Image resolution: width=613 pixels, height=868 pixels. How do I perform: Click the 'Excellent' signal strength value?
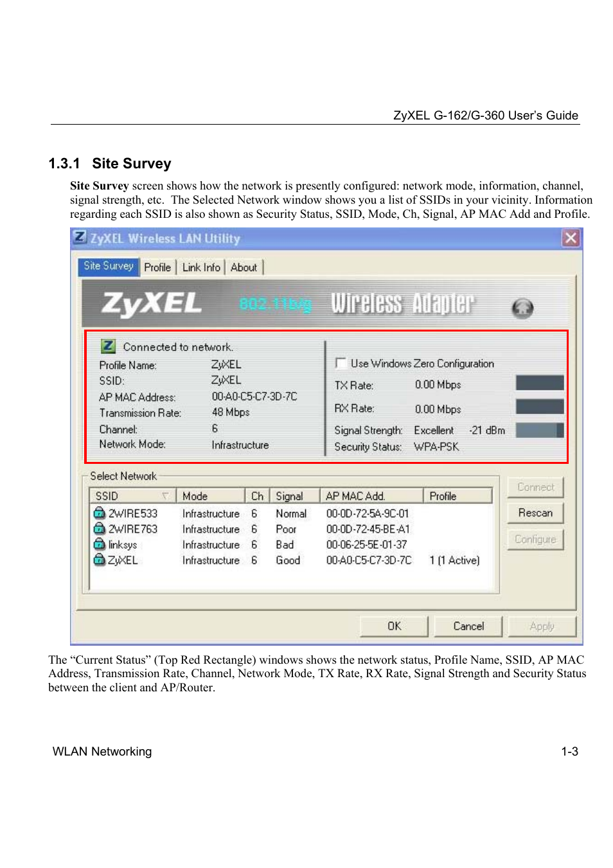(434, 430)
